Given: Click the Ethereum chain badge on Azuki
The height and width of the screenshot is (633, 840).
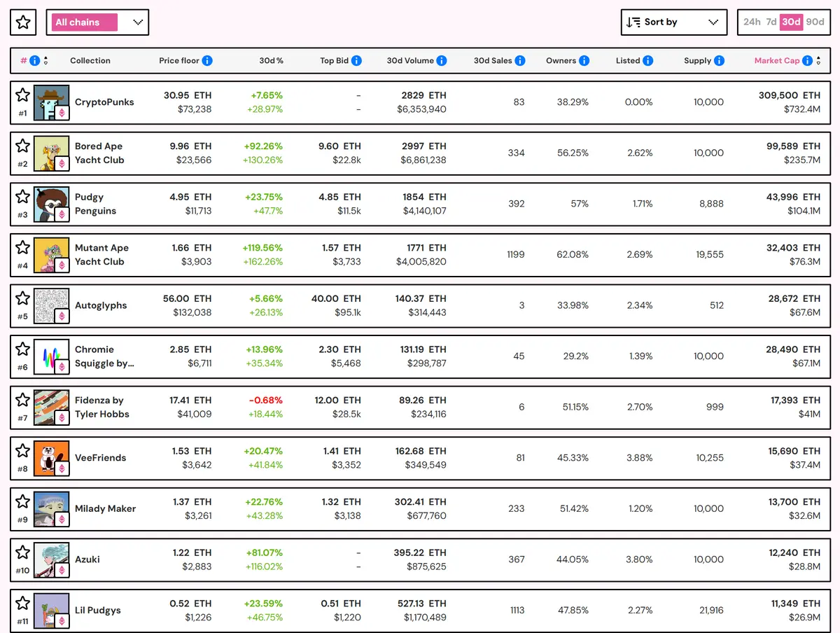Looking at the screenshot, I should 62,570.
